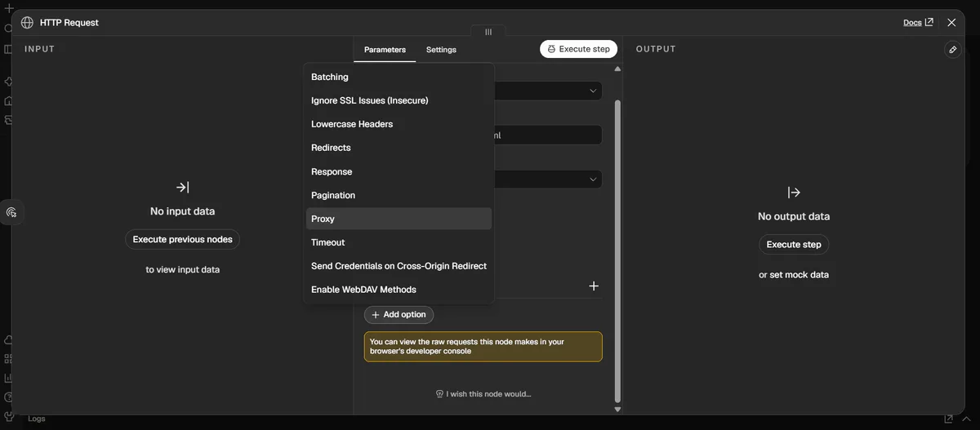
Task: Select Send Credentials on Cross-Origin Redirect
Action: [x=399, y=266]
